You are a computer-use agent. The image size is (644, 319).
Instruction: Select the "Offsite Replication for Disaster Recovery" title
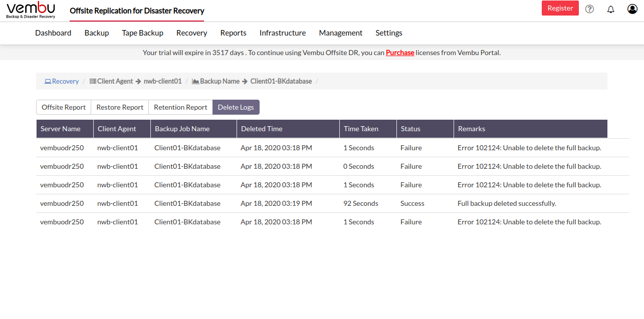coord(137,11)
